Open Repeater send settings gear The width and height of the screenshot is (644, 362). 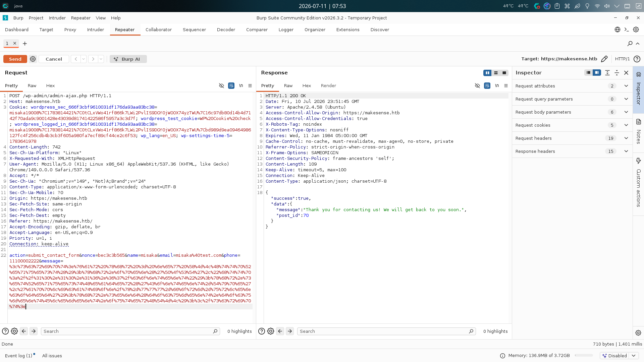pos(33,59)
